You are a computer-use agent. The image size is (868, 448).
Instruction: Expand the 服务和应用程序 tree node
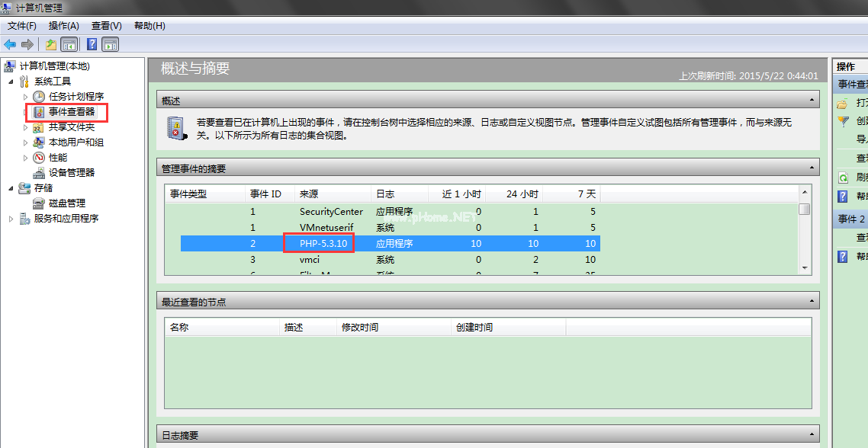11,219
